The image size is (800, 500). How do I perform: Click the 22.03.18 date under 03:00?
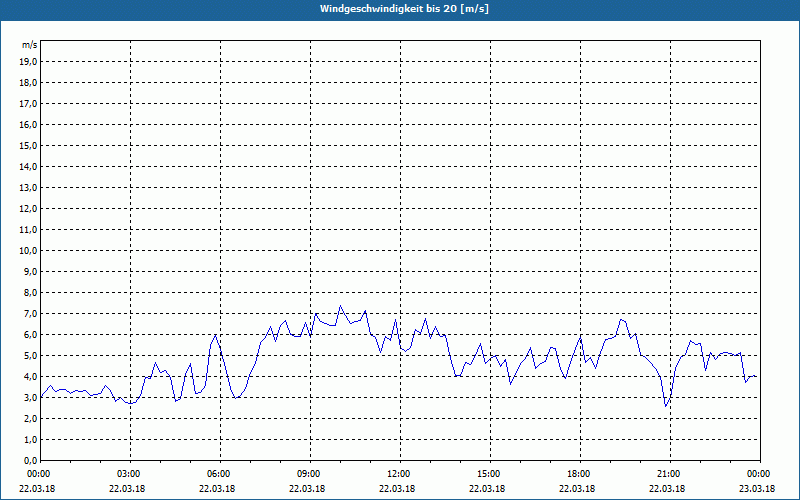127,489
